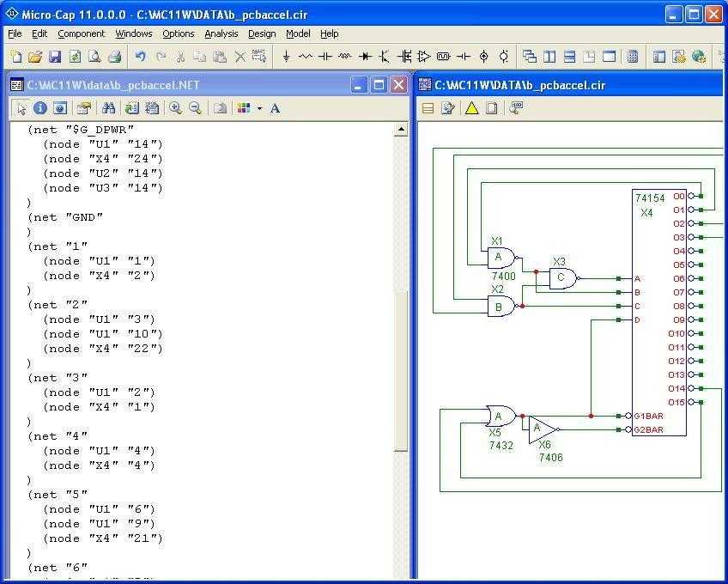Toggle select mode arrow in netlist toolbar
Screen dimensions: 728x584
21,108
